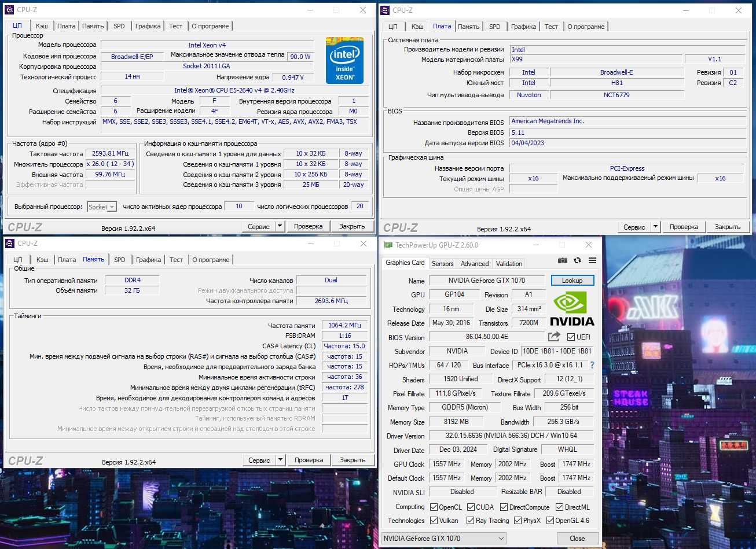756x549 pixels.
Task: Click the Close button in GPU-Z
Action: click(577, 538)
